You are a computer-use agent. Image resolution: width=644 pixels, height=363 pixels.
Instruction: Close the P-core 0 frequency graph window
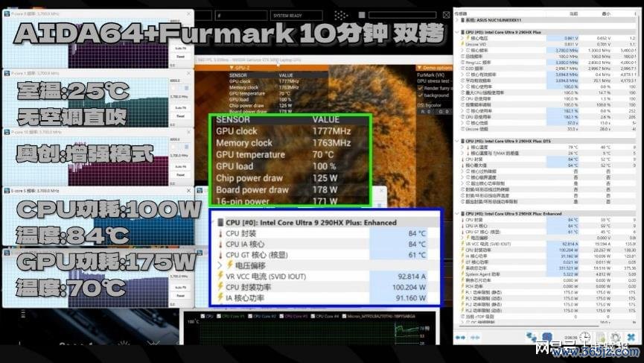click(x=188, y=13)
